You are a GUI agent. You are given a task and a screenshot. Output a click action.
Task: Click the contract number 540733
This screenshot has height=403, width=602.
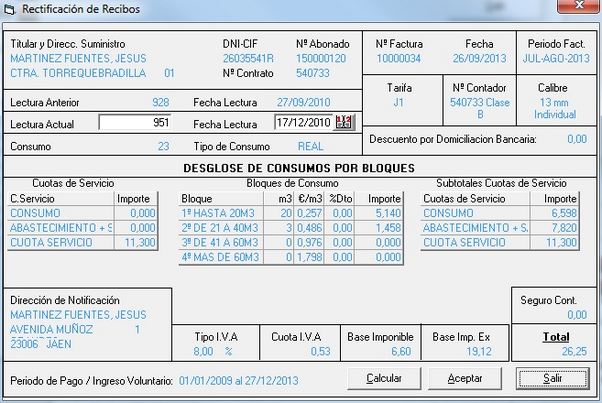click(x=313, y=73)
